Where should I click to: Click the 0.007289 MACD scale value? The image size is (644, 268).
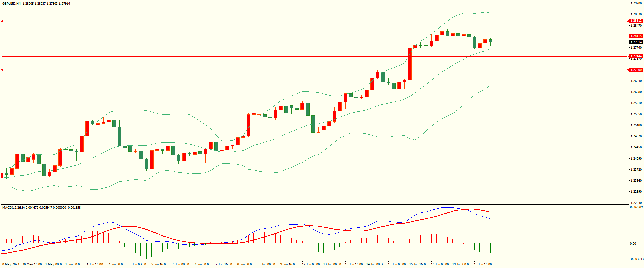(636, 207)
